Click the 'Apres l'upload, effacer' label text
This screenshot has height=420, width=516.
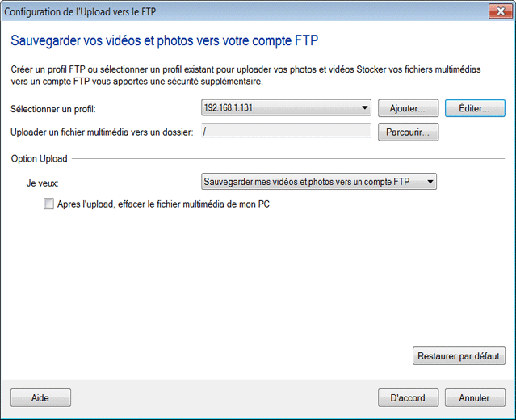[x=163, y=204]
